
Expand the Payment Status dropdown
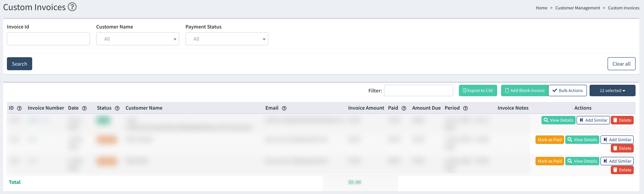[x=227, y=39]
